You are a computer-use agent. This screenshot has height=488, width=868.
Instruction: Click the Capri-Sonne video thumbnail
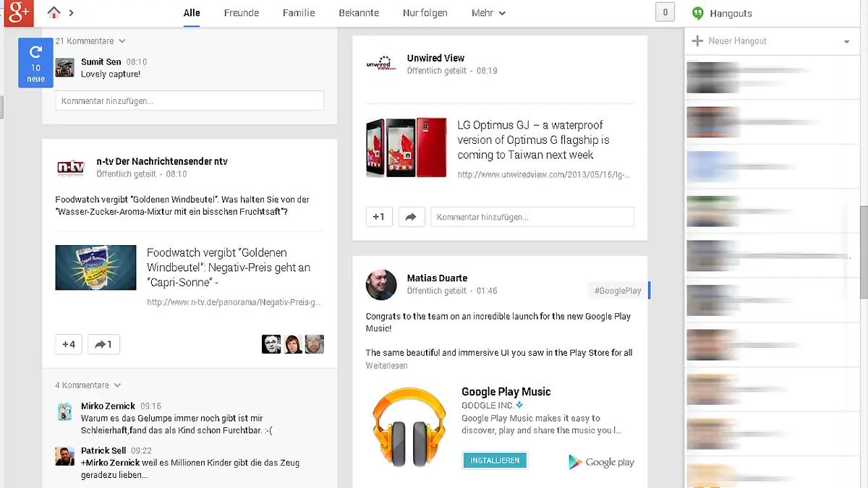(x=95, y=267)
